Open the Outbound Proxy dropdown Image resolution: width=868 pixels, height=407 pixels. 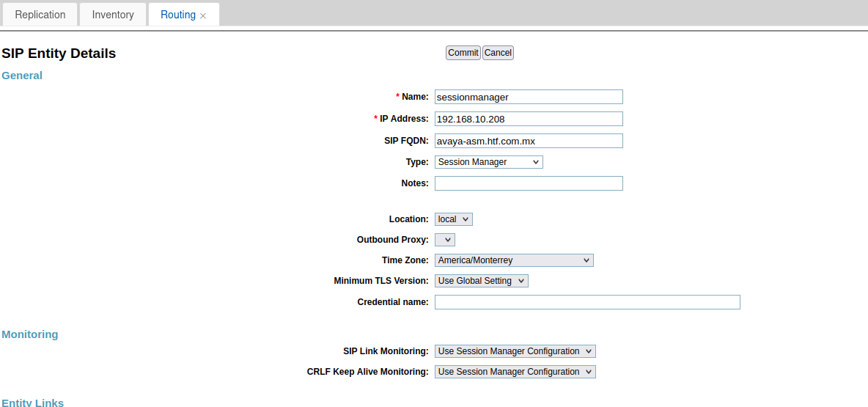445,240
